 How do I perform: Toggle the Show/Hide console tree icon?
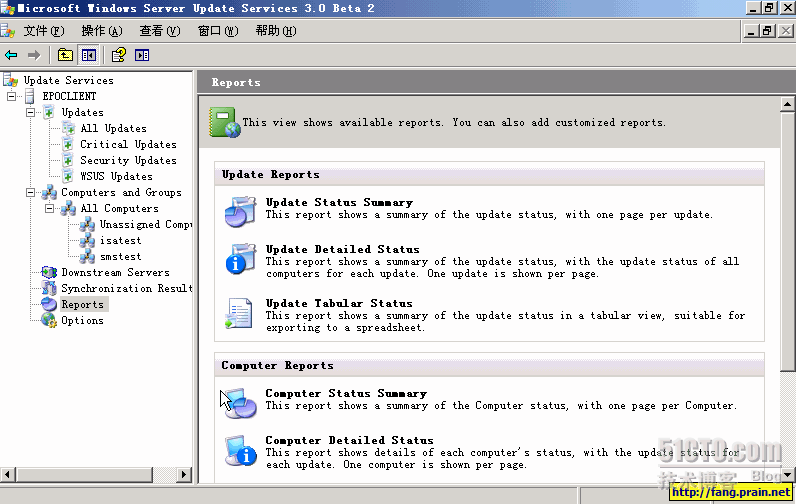[89, 55]
